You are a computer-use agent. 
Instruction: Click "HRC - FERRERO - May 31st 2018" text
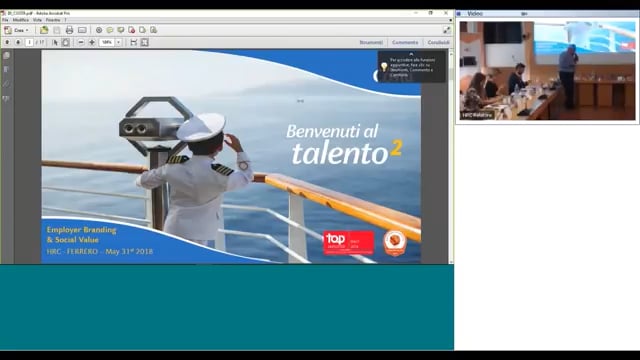tap(100, 251)
